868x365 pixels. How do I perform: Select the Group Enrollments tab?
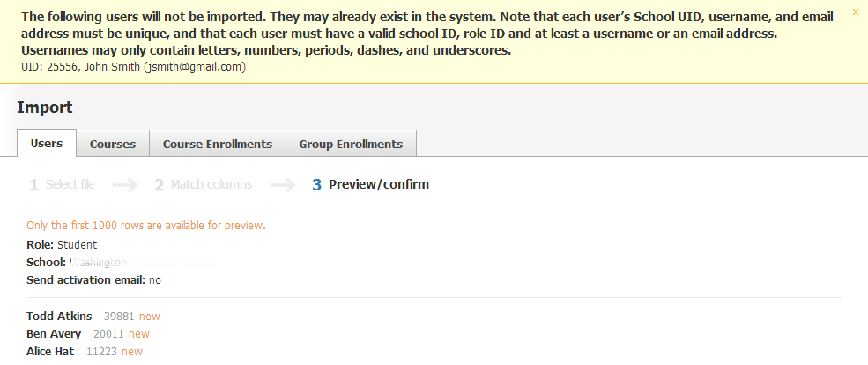351,144
